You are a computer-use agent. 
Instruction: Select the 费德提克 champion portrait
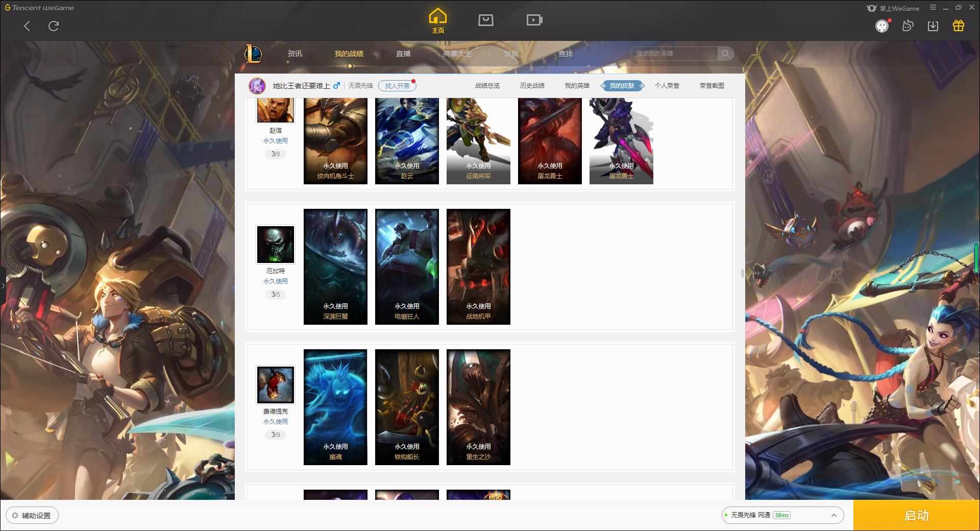(276, 385)
